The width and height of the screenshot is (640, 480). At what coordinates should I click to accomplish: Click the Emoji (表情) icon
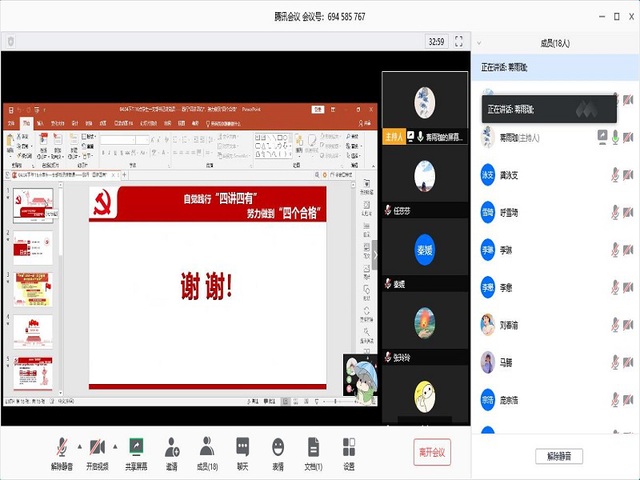278,452
